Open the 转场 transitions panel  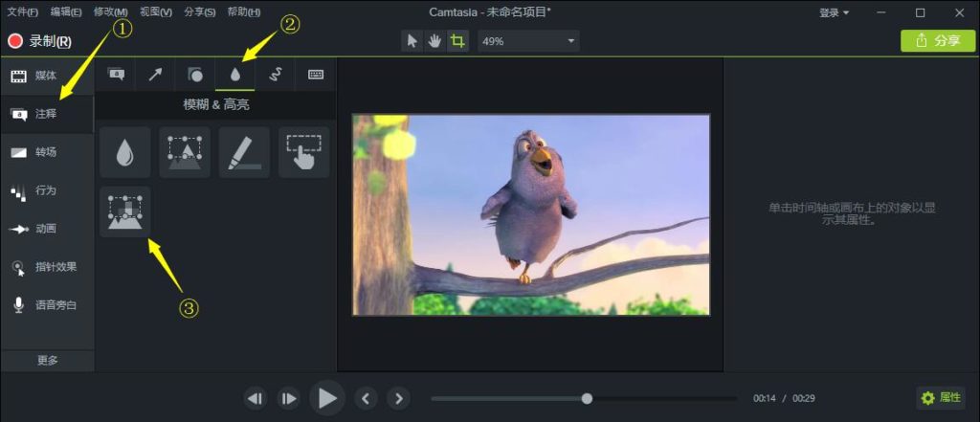coord(47,152)
